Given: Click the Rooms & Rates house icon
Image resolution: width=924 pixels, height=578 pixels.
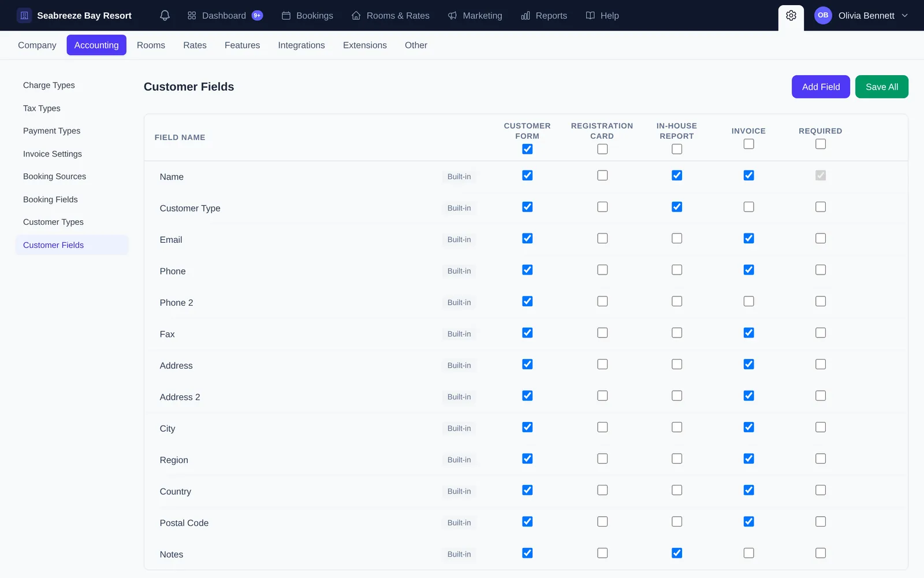Looking at the screenshot, I should coord(356,16).
